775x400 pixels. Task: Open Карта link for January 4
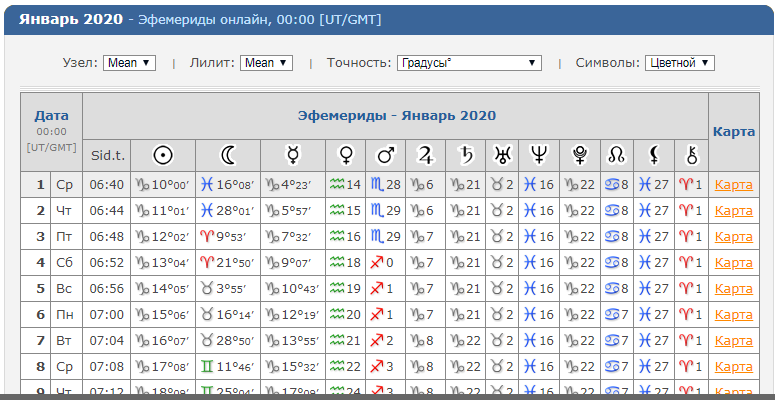pos(733,262)
